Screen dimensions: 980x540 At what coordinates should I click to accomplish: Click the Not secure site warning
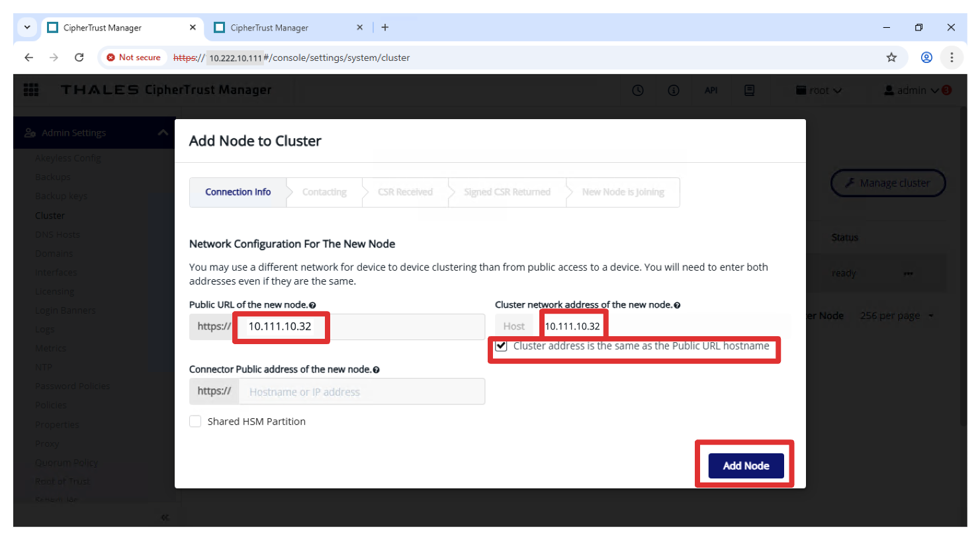click(134, 58)
